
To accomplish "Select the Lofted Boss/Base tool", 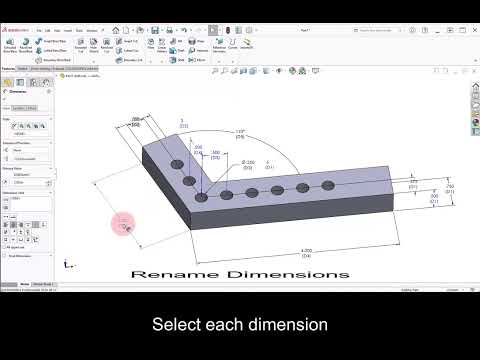I will coord(51,50).
